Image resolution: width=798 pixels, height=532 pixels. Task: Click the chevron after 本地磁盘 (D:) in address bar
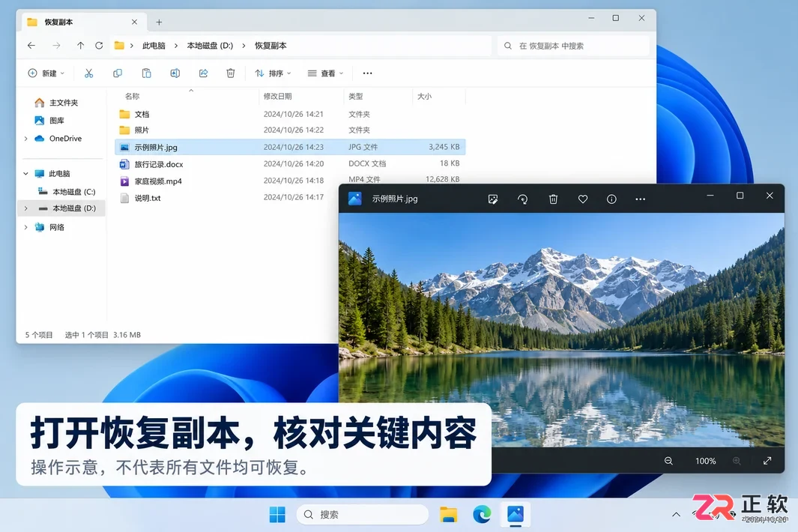[x=244, y=46]
